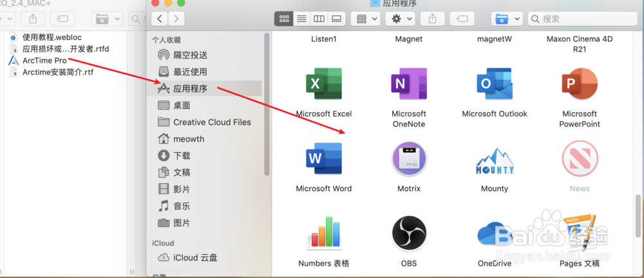The width and height of the screenshot is (644, 278).
Task: Click the sidebar vertical scrollbar
Action: coord(267,105)
